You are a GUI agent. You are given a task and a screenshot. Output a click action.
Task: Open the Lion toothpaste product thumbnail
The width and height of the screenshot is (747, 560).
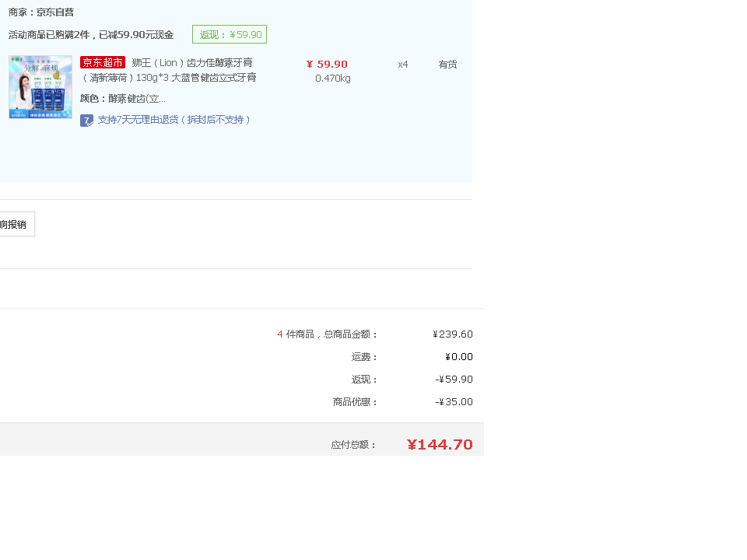coord(40,86)
